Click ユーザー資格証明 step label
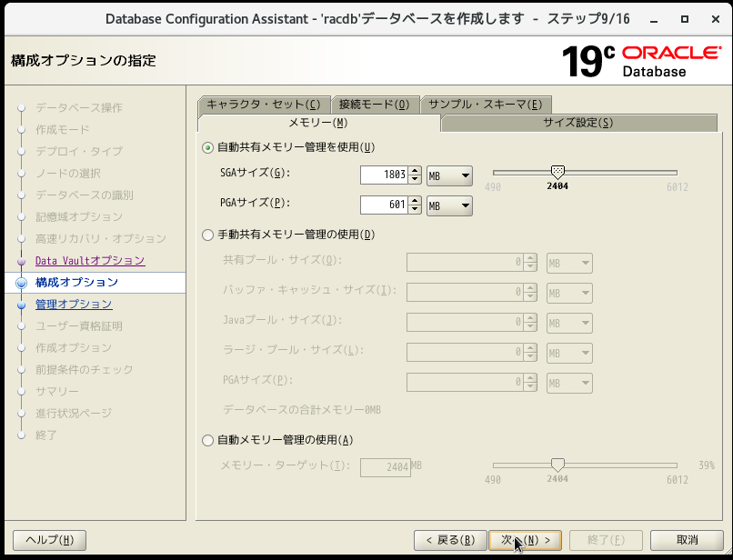The height and width of the screenshot is (560, 733). point(79,325)
